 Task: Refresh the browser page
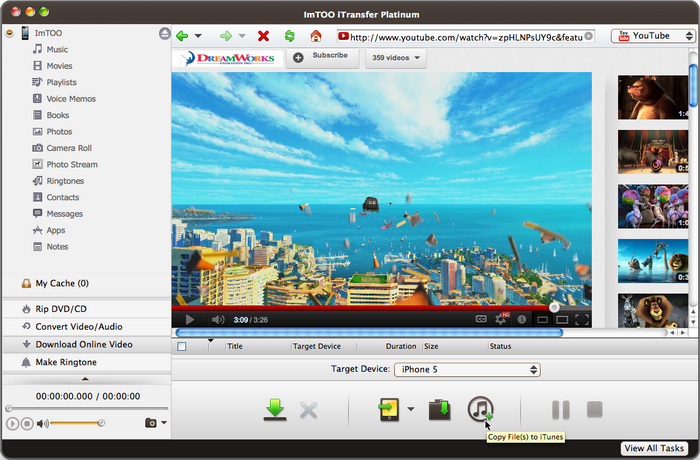click(x=290, y=36)
